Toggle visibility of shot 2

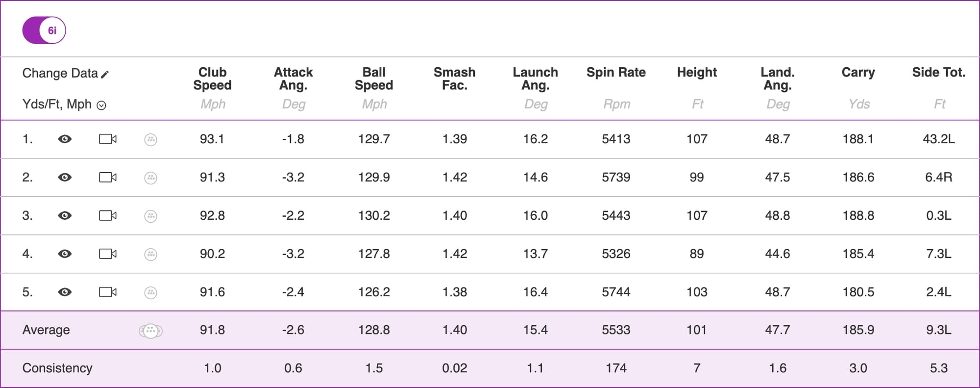click(65, 178)
